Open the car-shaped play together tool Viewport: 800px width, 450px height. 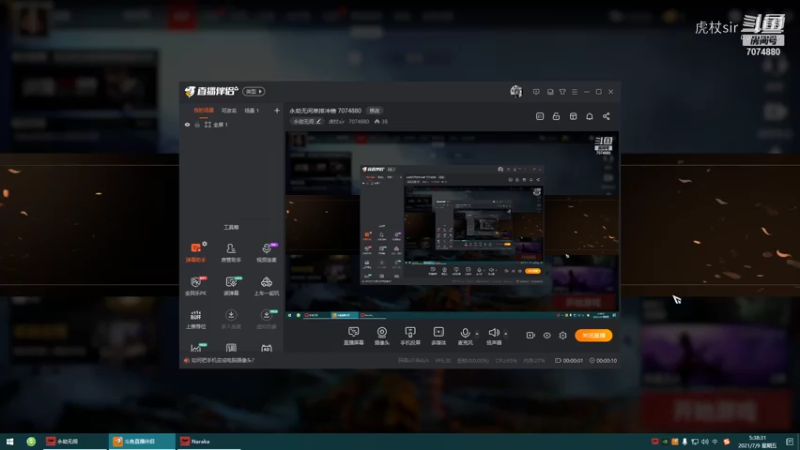[x=266, y=286]
